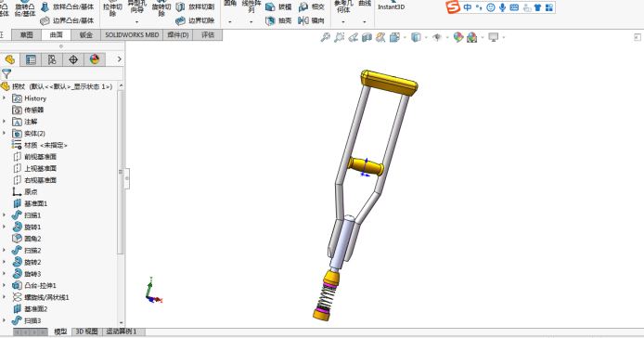Open the PropertyManager tab icon
The height and width of the screenshot is (338, 644).
[31, 59]
